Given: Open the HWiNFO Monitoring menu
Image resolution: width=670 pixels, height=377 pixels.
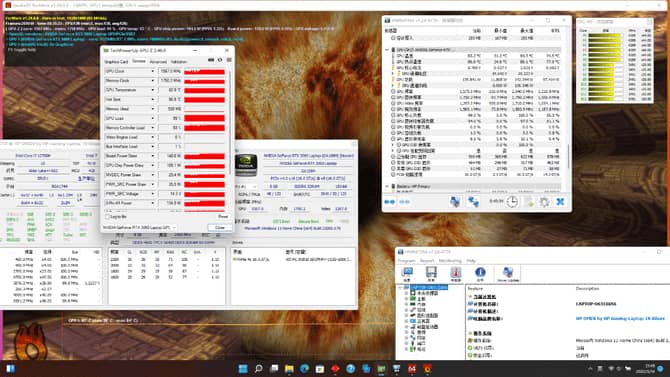Looking at the screenshot, I should tap(450, 261).
